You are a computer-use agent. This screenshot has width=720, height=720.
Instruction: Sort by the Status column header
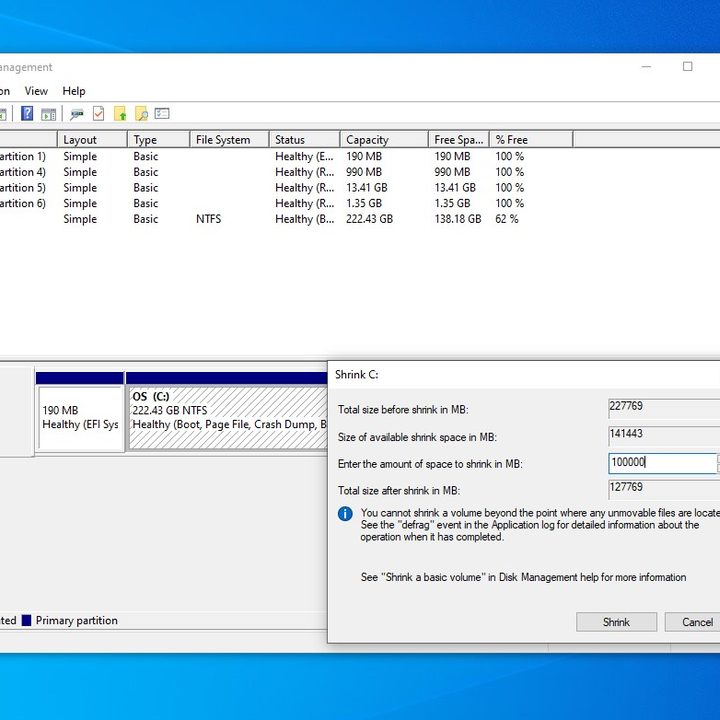click(x=305, y=140)
